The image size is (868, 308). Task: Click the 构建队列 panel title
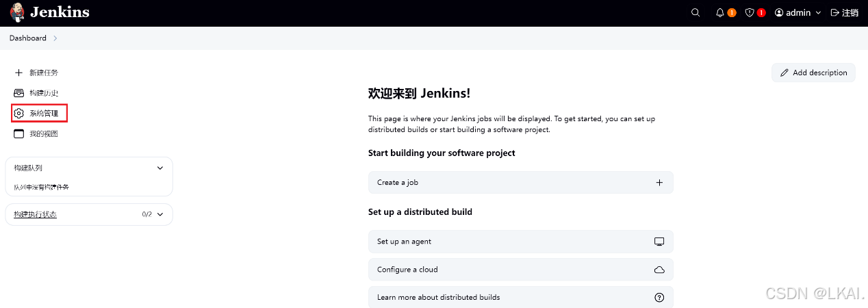pyautogui.click(x=28, y=168)
